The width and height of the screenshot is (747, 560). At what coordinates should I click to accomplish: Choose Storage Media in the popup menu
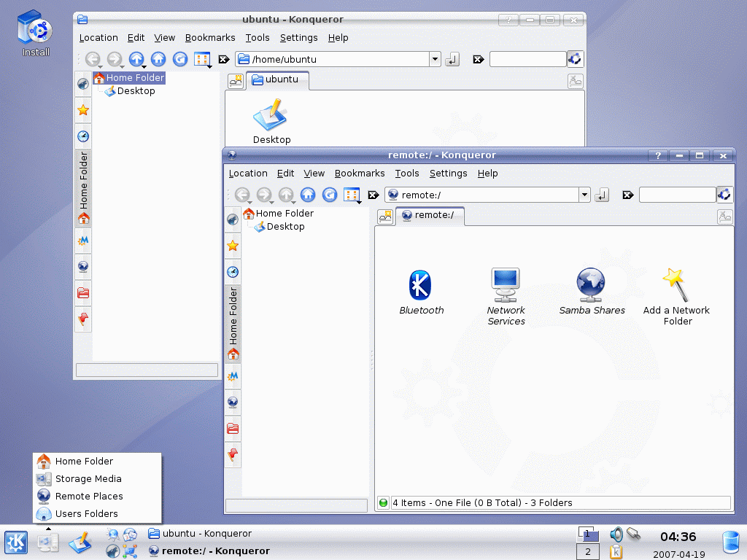97,478
